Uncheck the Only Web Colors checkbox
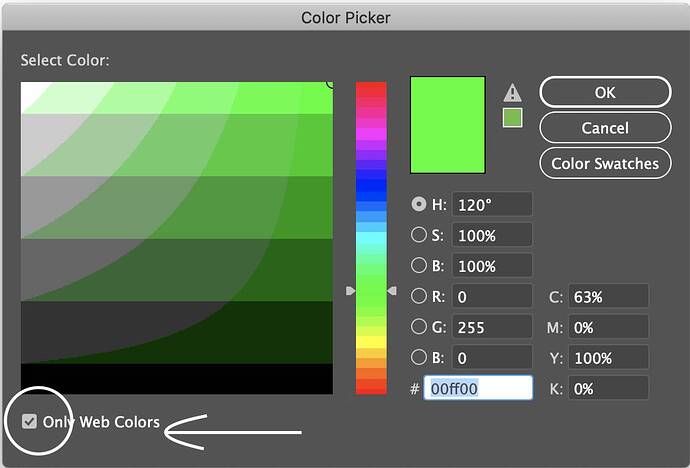690x468 pixels. click(x=29, y=421)
